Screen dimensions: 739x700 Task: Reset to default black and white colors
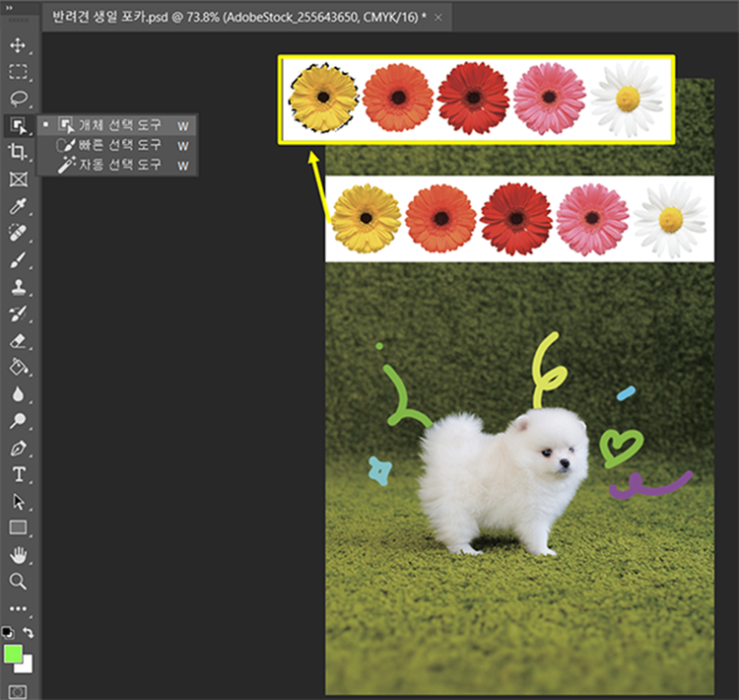pos(8,632)
